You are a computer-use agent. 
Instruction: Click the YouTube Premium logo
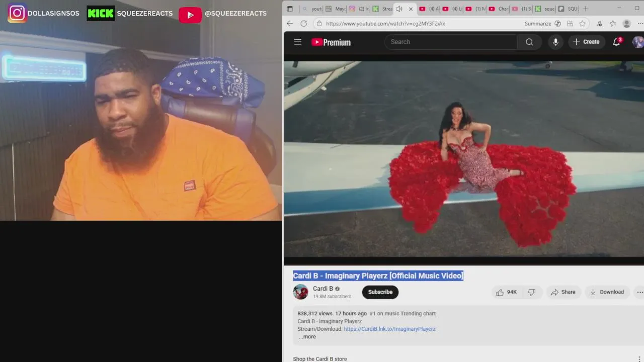(x=331, y=42)
